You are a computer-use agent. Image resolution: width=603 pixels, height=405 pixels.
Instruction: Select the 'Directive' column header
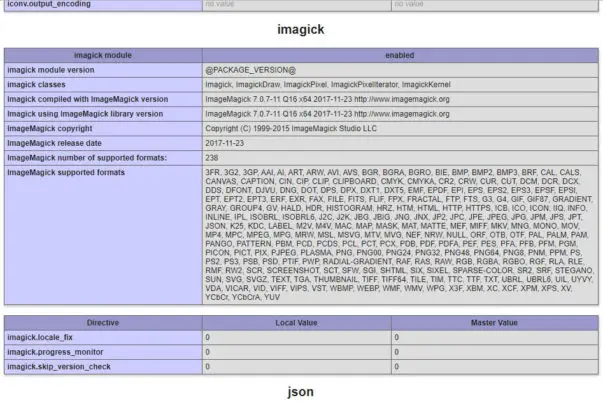point(103,323)
